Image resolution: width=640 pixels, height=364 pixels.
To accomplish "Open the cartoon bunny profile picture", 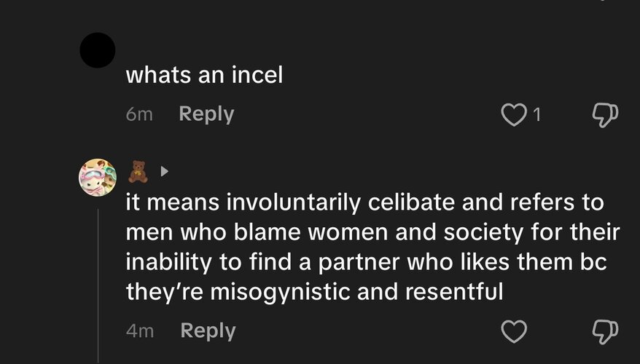I will (x=97, y=178).
